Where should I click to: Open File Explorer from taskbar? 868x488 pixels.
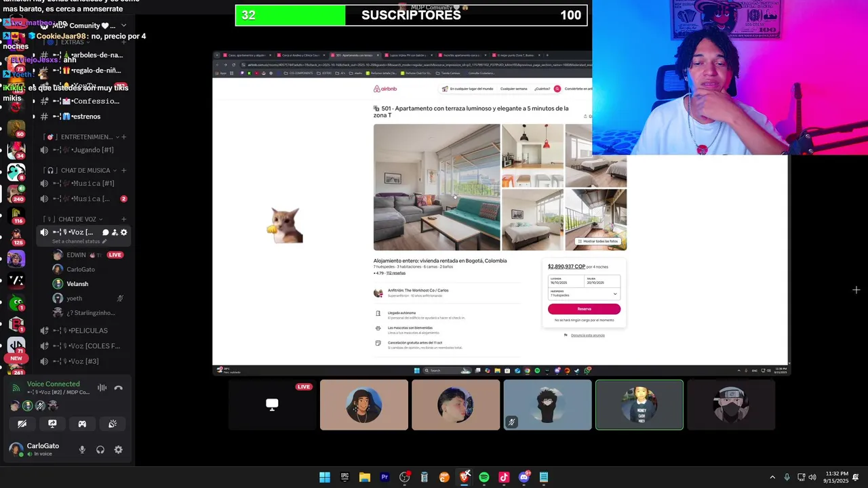[364, 477]
